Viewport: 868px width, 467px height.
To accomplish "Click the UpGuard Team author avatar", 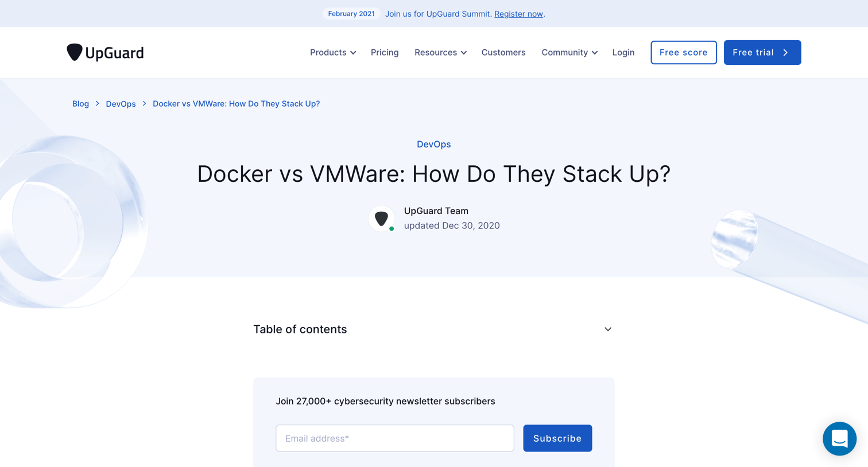I will click(382, 218).
